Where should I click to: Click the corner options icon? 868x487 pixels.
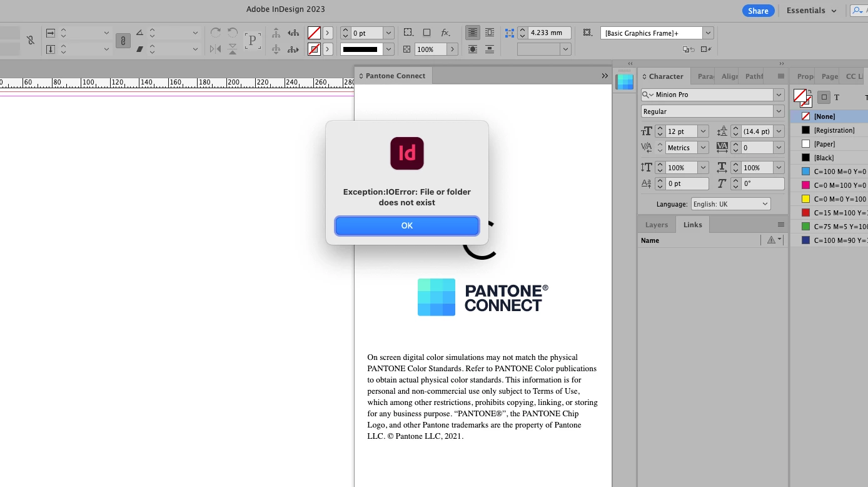point(408,33)
